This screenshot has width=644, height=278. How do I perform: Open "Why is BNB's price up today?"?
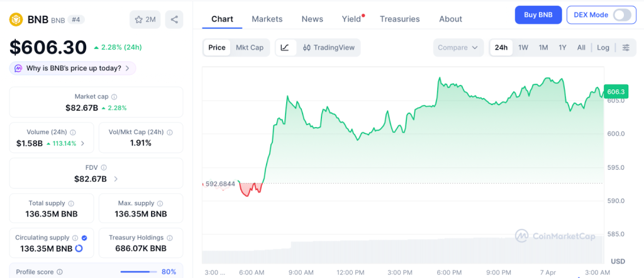[73, 68]
